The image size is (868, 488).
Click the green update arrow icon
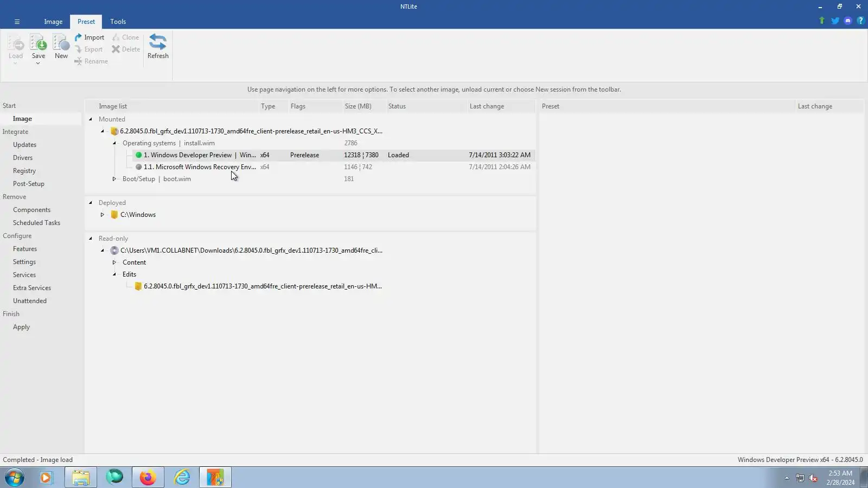coord(822,21)
